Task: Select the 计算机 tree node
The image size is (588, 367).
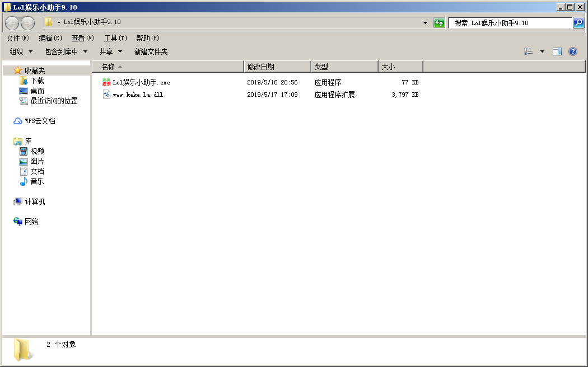Action: tap(35, 202)
